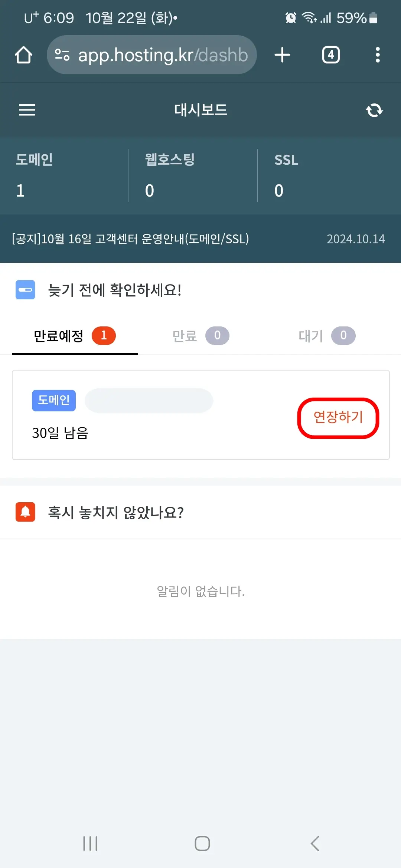Screen dimensions: 401x868
Task: Tap the blue card icon beside 늦기 전에 확인하세요
Action: click(x=25, y=290)
